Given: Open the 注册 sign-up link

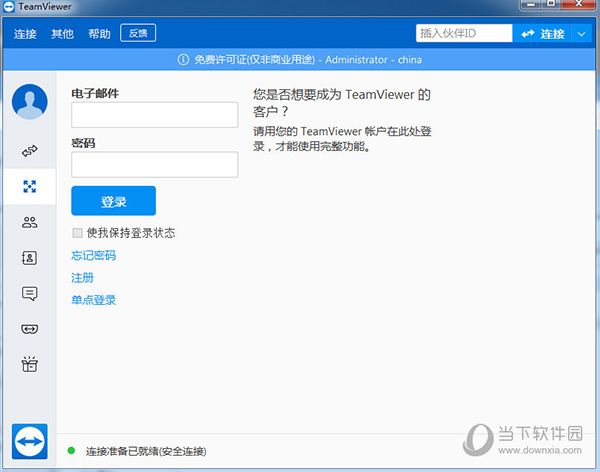Looking at the screenshot, I should pos(82,278).
